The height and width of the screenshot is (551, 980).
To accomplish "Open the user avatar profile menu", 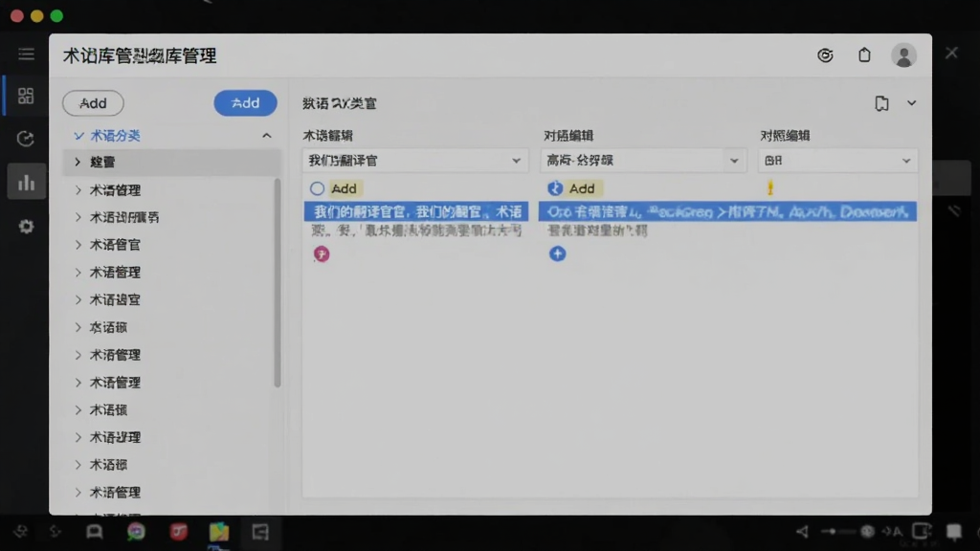I will [x=903, y=55].
